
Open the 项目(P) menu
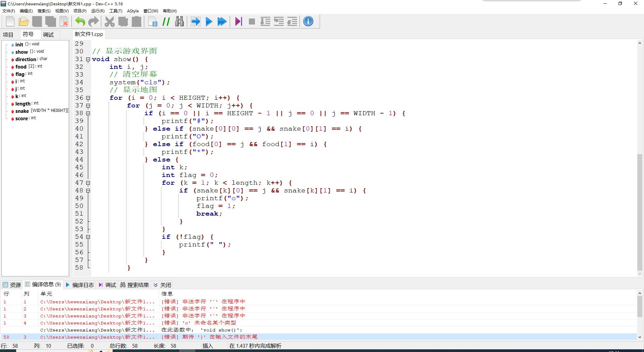pyautogui.click(x=80, y=11)
